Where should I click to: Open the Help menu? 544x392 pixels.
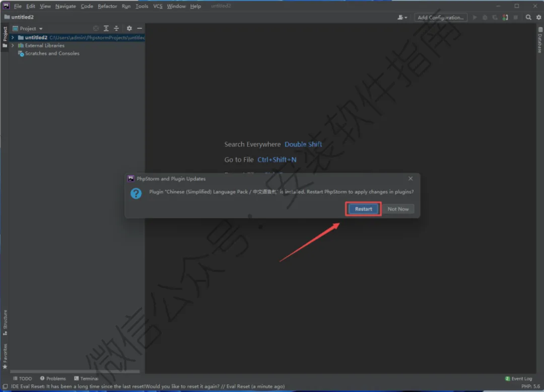click(195, 6)
